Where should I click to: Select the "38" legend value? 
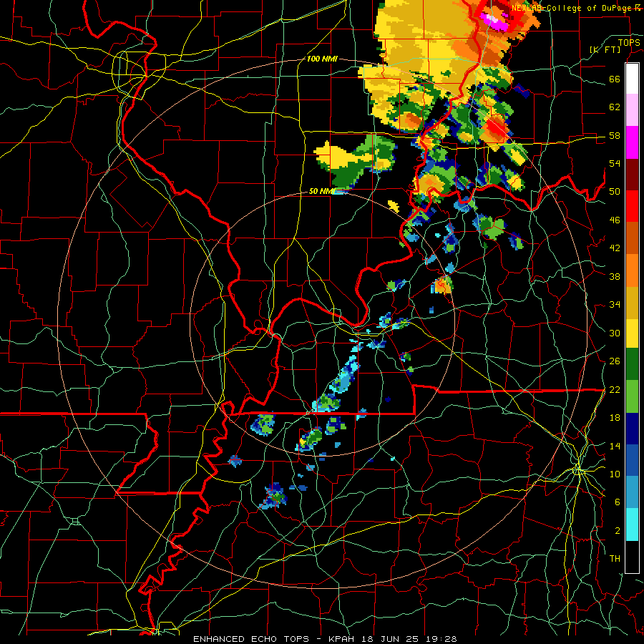tap(615, 276)
